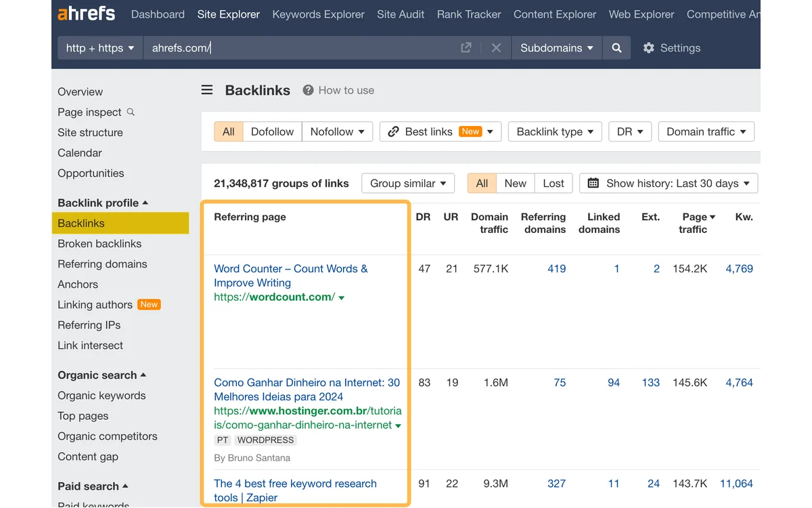Click the New badge beside Linking authors
The image size is (812, 508).
coord(149,304)
